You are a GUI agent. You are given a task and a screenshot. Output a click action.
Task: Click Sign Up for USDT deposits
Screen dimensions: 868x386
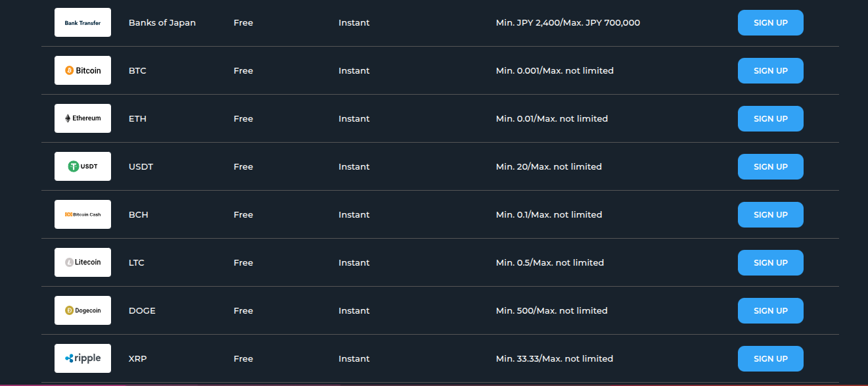(x=770, y=166)
